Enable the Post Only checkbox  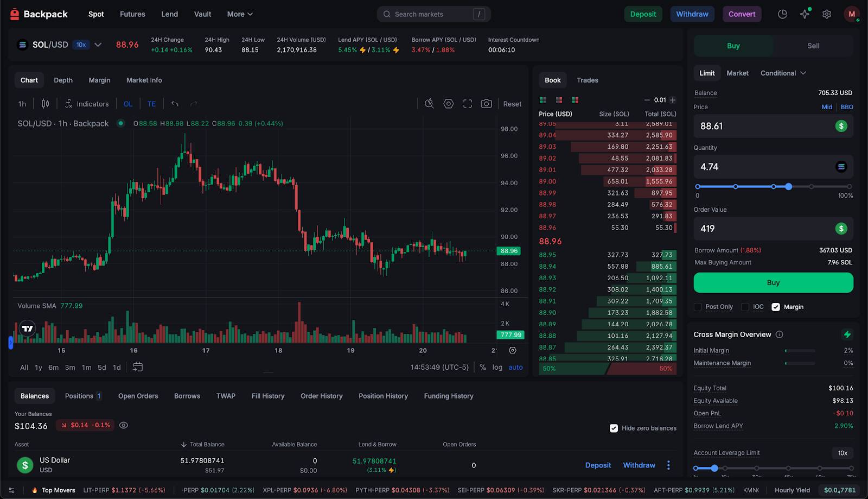click(x=698, y=307)
